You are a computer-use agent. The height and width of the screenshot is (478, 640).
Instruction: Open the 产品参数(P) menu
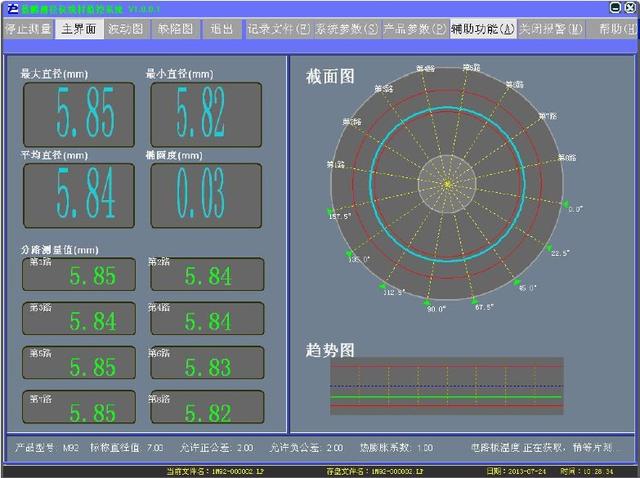[415, 29]
